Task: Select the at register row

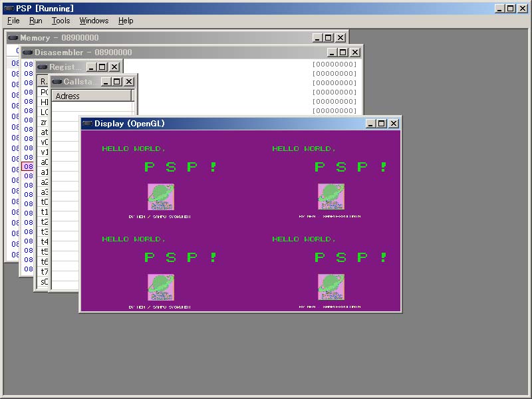Action: tap(43, 132)
